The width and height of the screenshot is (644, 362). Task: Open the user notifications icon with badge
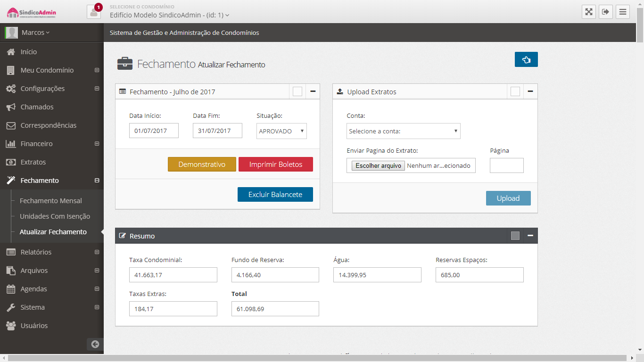pos(94,11)
